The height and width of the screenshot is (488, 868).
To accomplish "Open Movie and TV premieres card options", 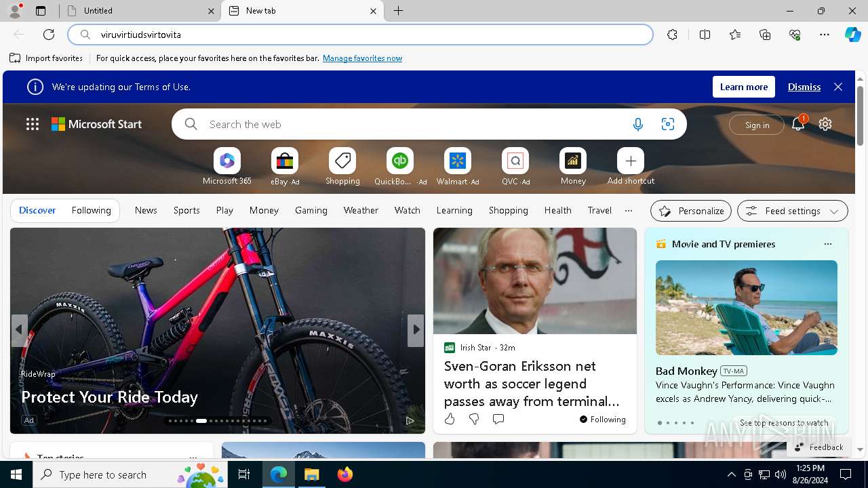I will (x=827, y=244).
